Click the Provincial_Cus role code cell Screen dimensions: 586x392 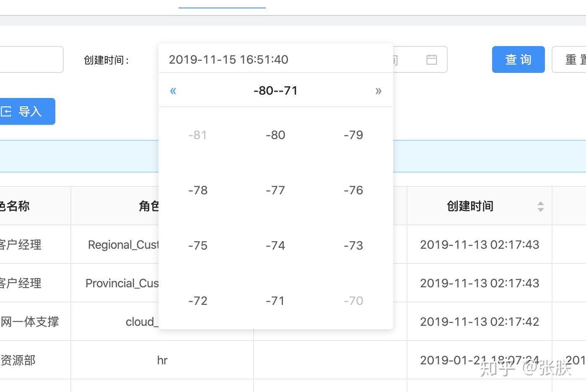pyautogui.click(x=115, y=283)
